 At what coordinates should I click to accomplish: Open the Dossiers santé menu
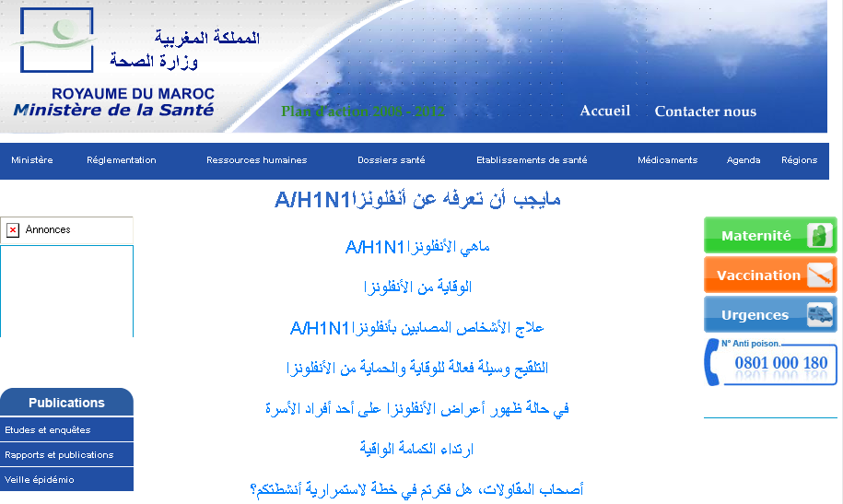392,160
